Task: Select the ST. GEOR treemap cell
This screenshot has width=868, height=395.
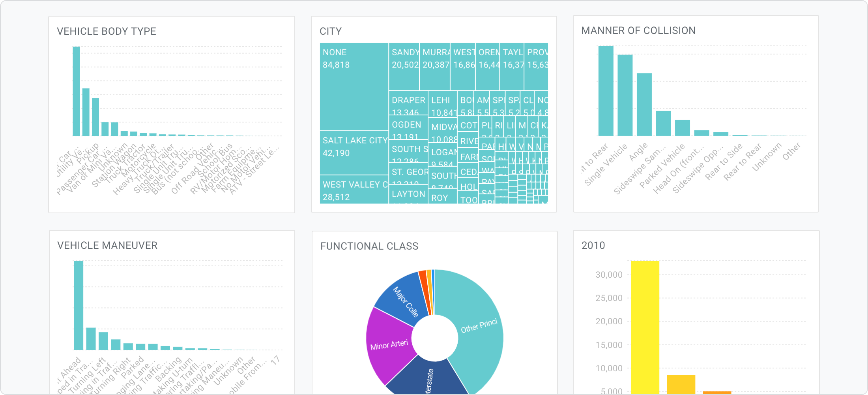Action: [x=408, y=174]
